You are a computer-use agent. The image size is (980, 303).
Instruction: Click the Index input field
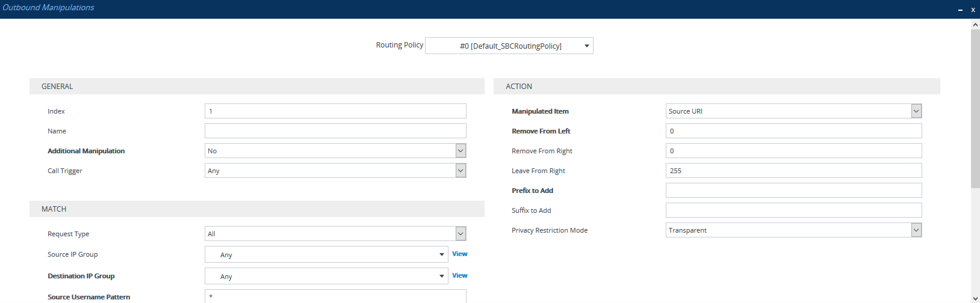coord(335,111)
